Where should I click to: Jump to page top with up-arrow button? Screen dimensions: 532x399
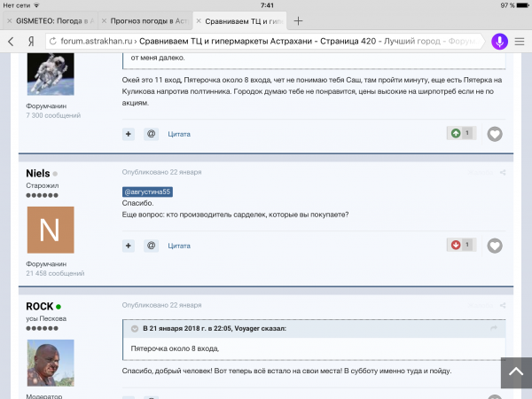516,372
